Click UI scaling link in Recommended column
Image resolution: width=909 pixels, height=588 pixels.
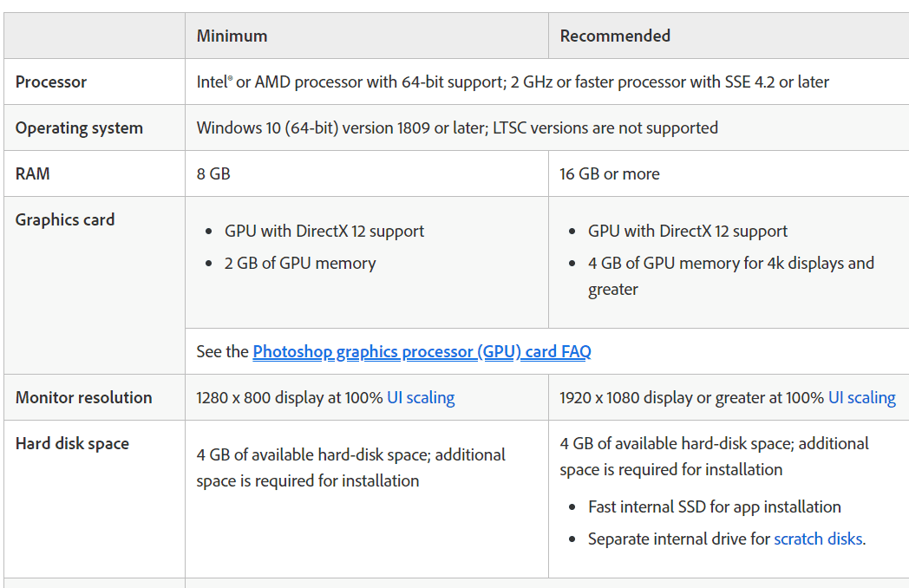[861, 397]
